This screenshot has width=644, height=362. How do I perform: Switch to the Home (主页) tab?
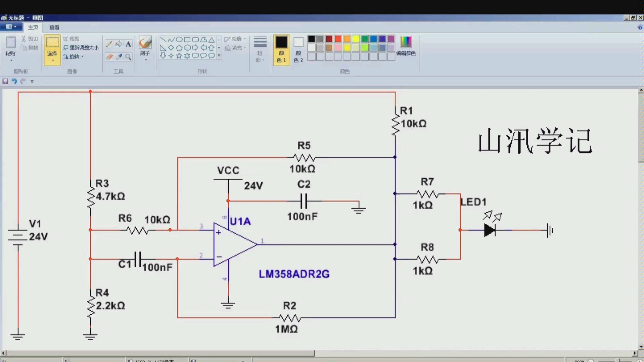click(x=33, y=27)
